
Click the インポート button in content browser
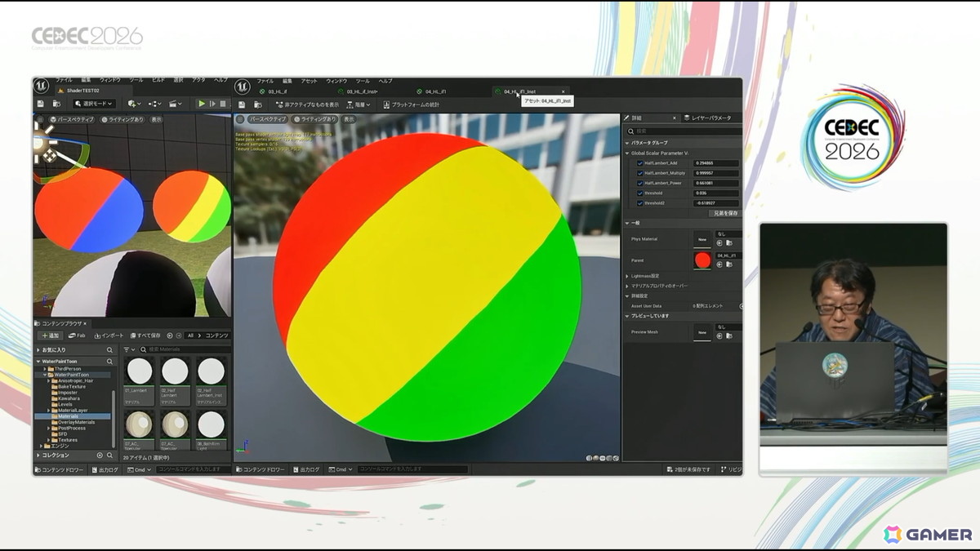point(109,335)
